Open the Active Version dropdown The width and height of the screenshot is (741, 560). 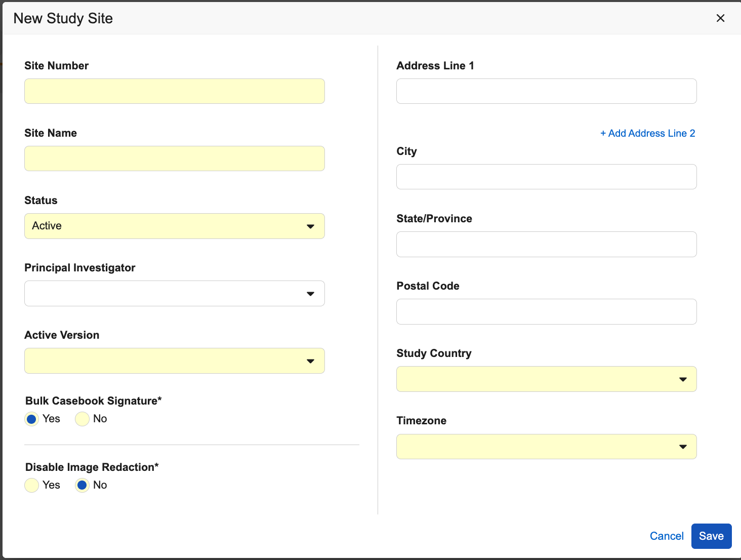(x=174, y=361)
